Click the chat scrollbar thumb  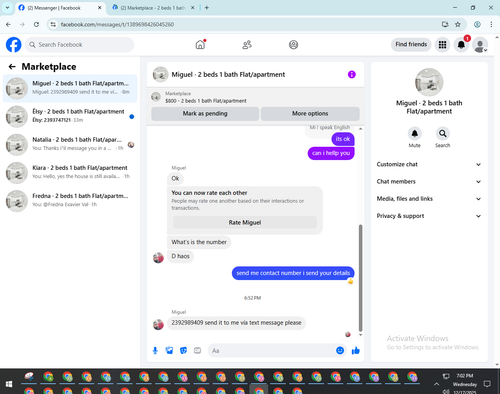[360, 278]
